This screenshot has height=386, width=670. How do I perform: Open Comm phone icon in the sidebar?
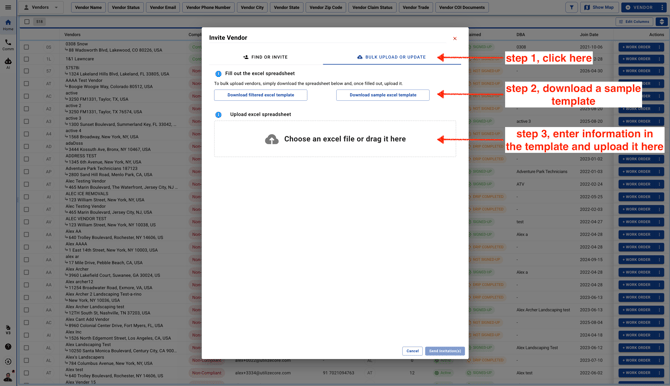pos(8,44)
